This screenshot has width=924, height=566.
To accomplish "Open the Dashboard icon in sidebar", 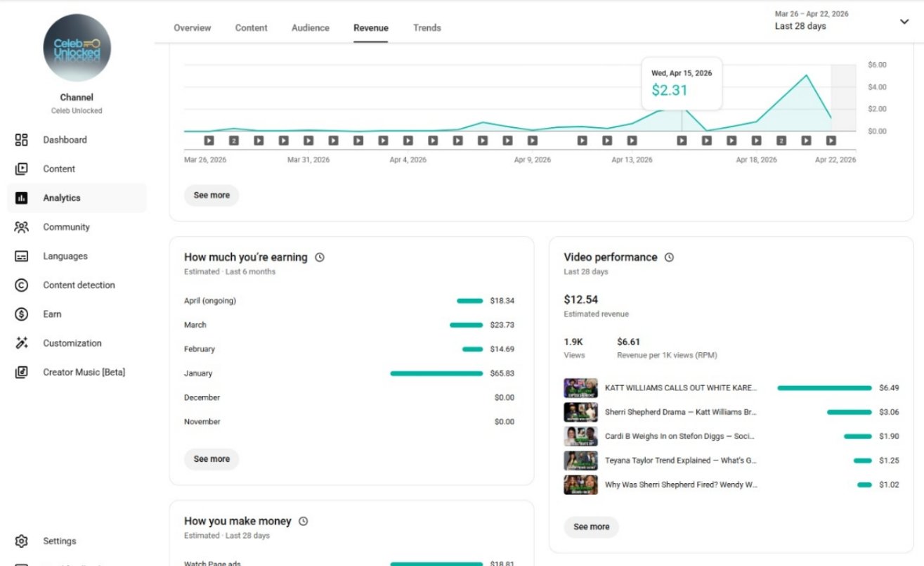I will [21, 140].
